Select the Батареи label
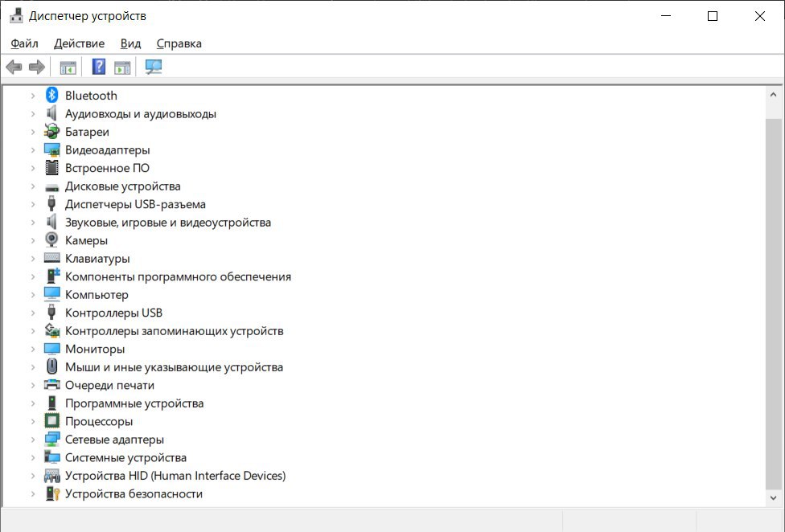 [x=87, y=132]
